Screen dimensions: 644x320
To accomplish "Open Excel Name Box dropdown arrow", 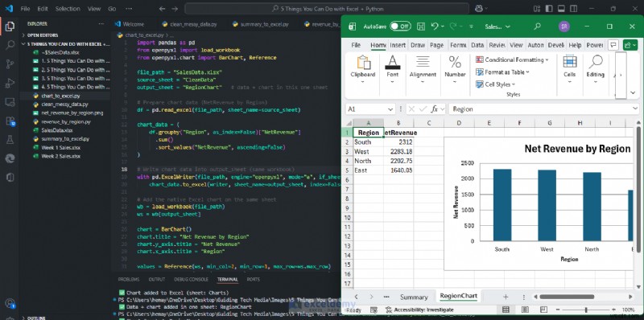I will tap(390, 109).
